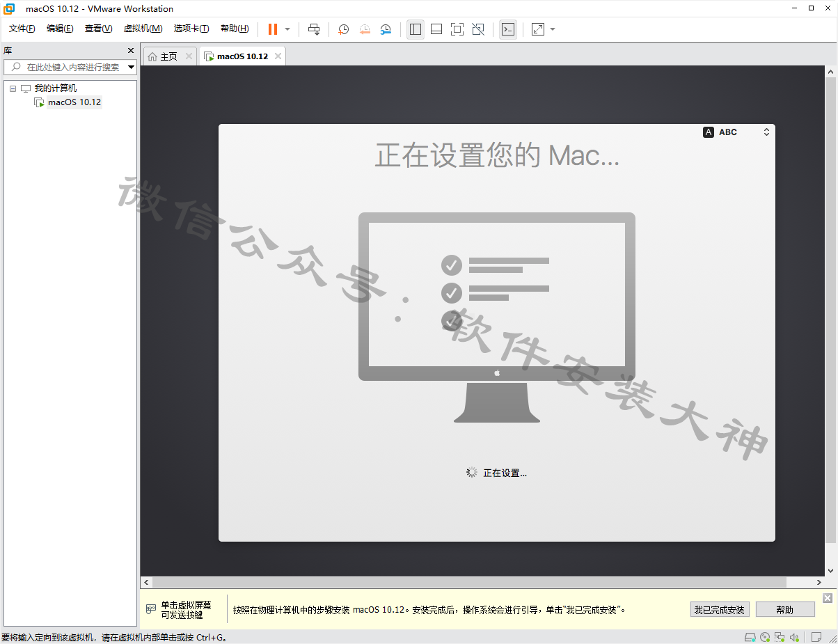
Task: Select 我的计算机 in the library tree
Action: click(x=56, y=88)
